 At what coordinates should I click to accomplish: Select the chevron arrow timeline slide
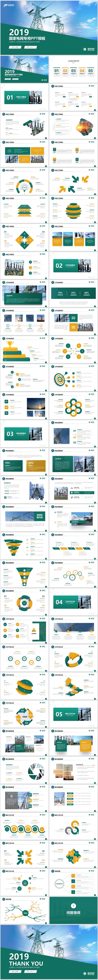click(x=73, y=546)
